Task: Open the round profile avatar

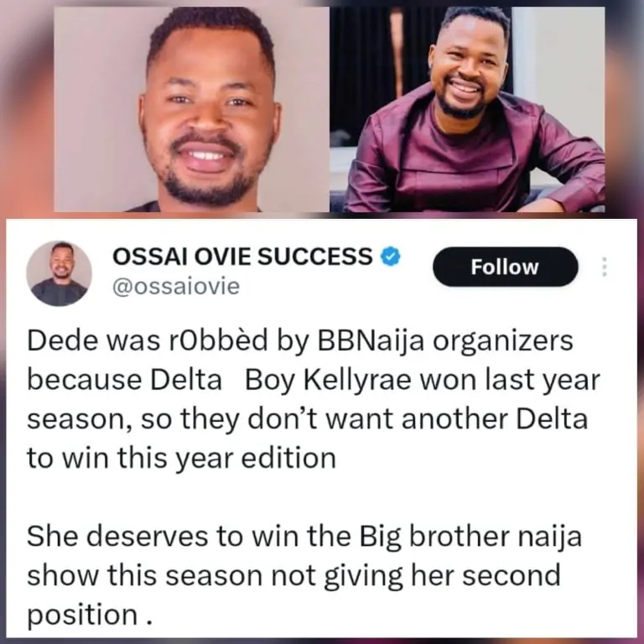Action: (59, 273)
